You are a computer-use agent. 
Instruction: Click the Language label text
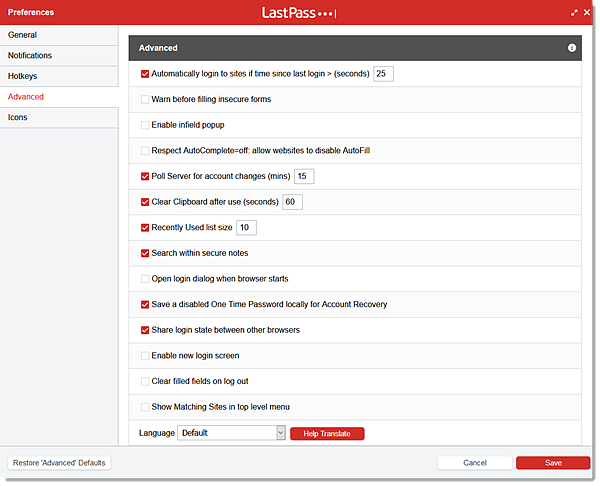(157, 433)
